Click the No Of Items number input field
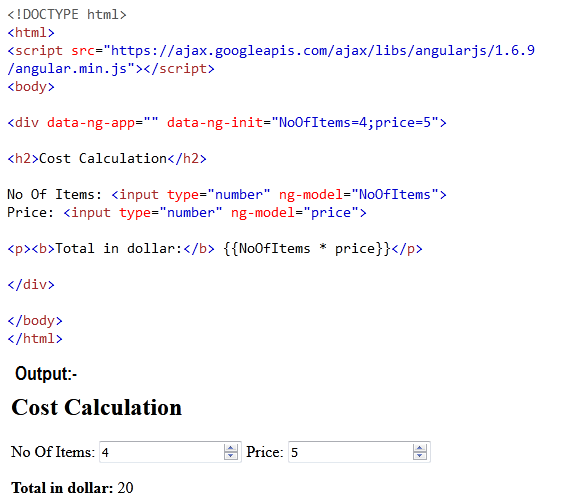The image size is (569, 504). tap(170, 452)
